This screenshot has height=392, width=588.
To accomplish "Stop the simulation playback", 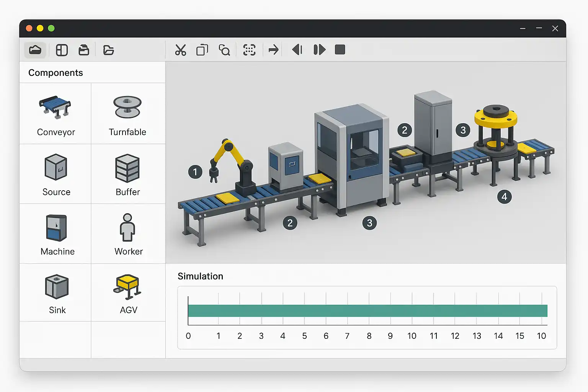I will tap(340, 50).
